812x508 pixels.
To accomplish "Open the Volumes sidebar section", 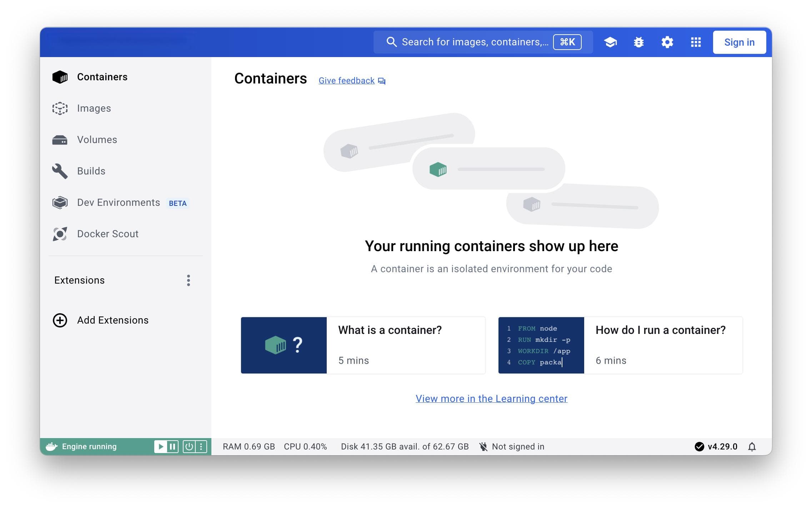I will click(125, 139).
